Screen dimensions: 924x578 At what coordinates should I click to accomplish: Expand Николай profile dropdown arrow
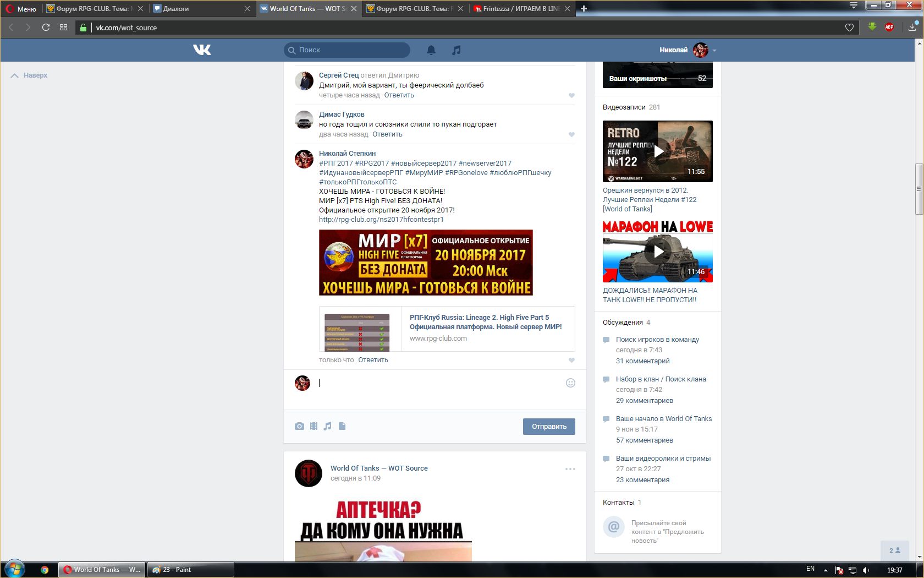(x=714, y=50)
